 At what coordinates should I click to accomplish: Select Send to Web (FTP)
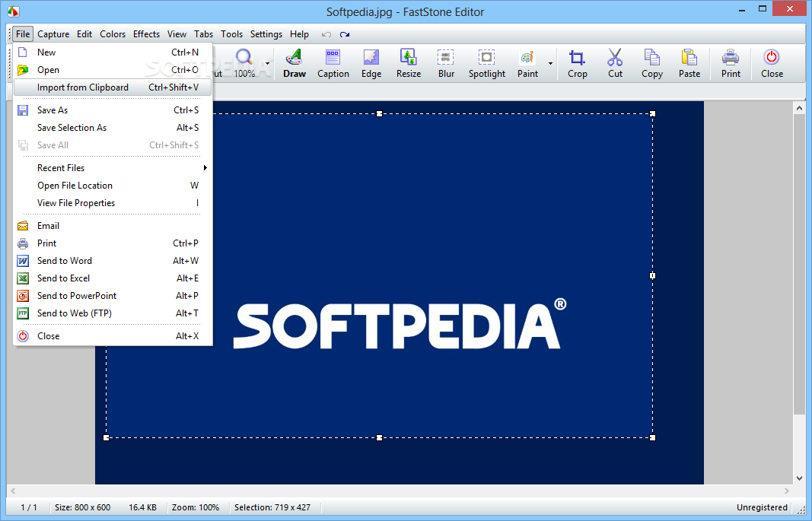(112, 313)
